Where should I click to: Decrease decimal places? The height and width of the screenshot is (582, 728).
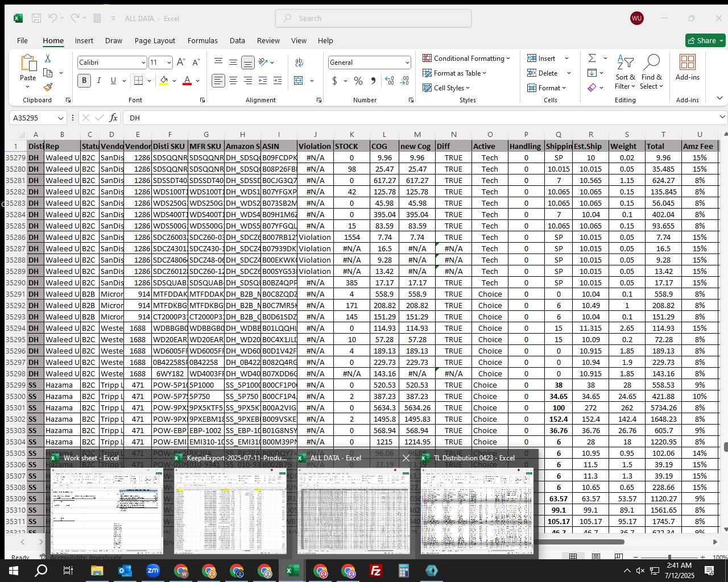tap(404, 81)
